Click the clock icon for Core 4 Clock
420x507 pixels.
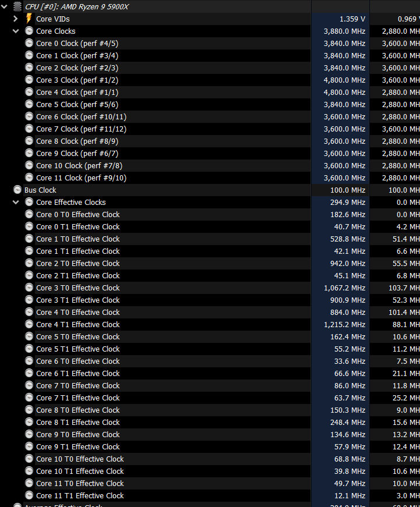click(x=29, y=92)
